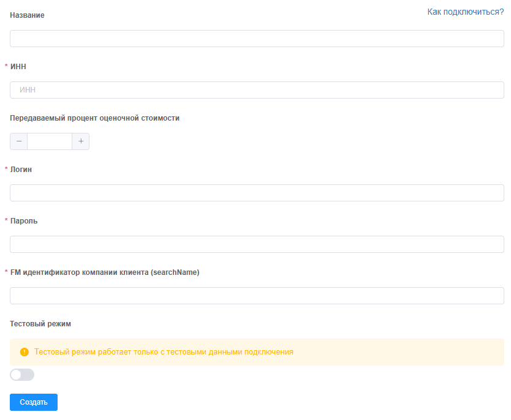The height and width of the screenshot is (420, 511).
Task: Click the "Передаваемый процент оценочной стоимости" label
Action: coord(94,118)
